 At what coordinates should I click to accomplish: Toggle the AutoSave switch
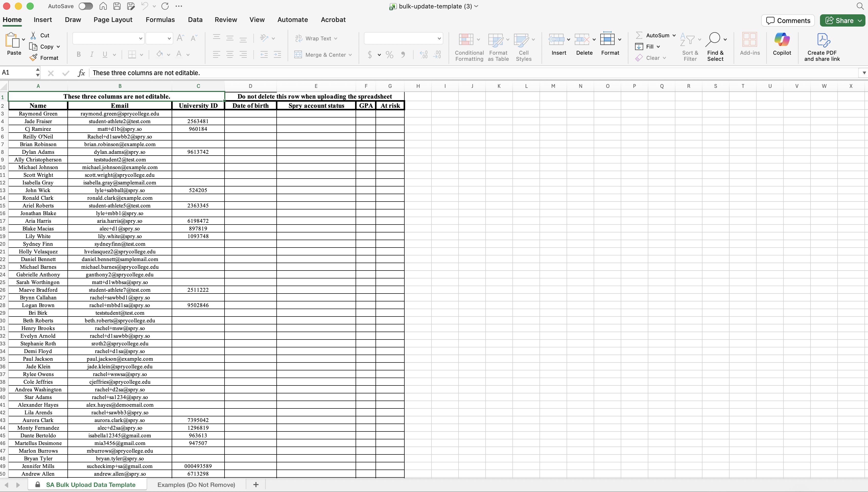[x=86, y=6]
